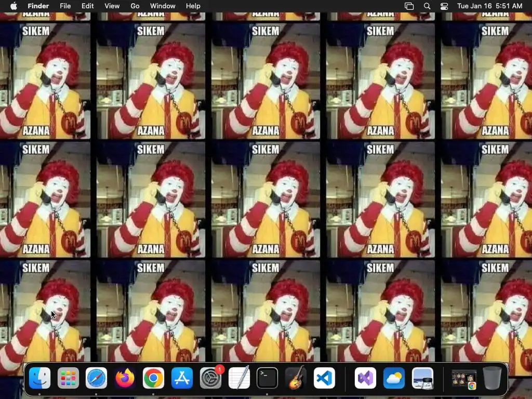Launch Safari from the Dock
This screenshot has height=399, width=532.
click(x=96, y=378)
